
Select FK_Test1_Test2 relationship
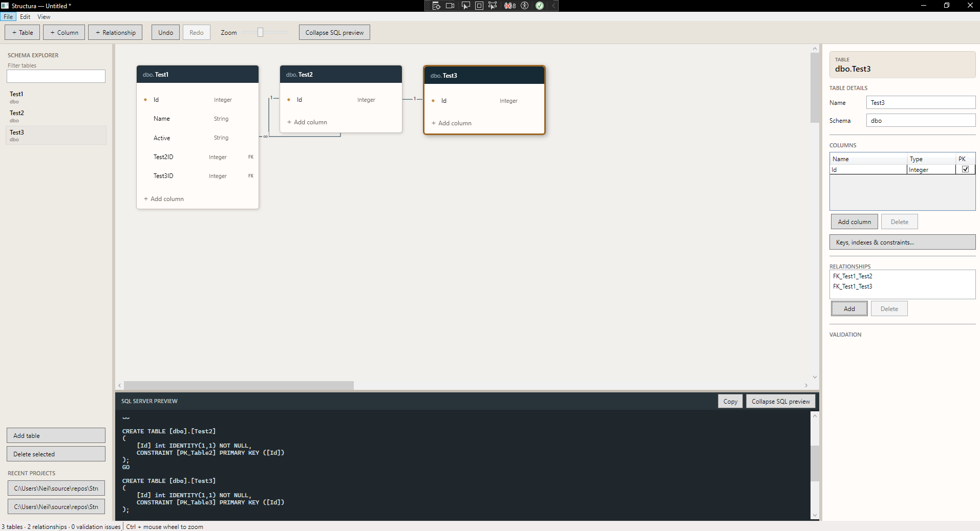pyautogui.click(x=853, y=276)
